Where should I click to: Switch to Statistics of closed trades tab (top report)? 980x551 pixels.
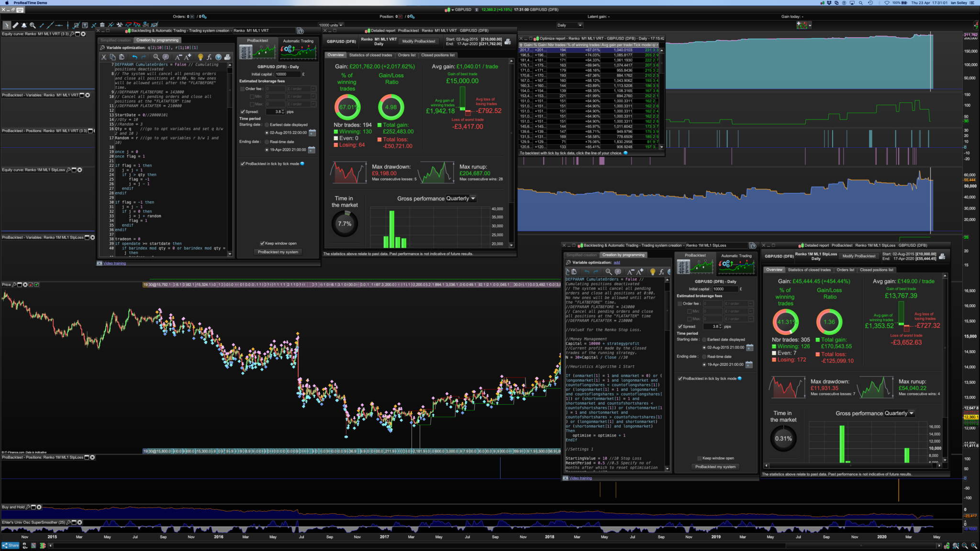point(370,55)
